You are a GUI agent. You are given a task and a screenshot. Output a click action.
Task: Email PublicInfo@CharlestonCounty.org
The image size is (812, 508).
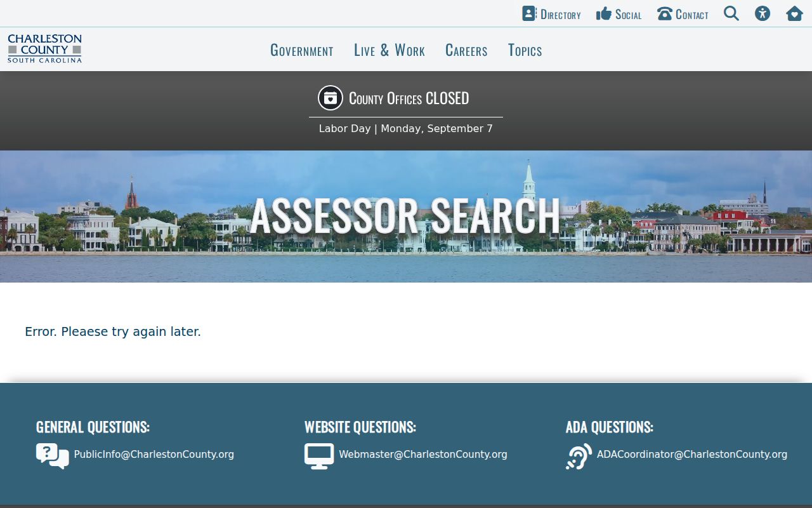click(x=154, y=455)
